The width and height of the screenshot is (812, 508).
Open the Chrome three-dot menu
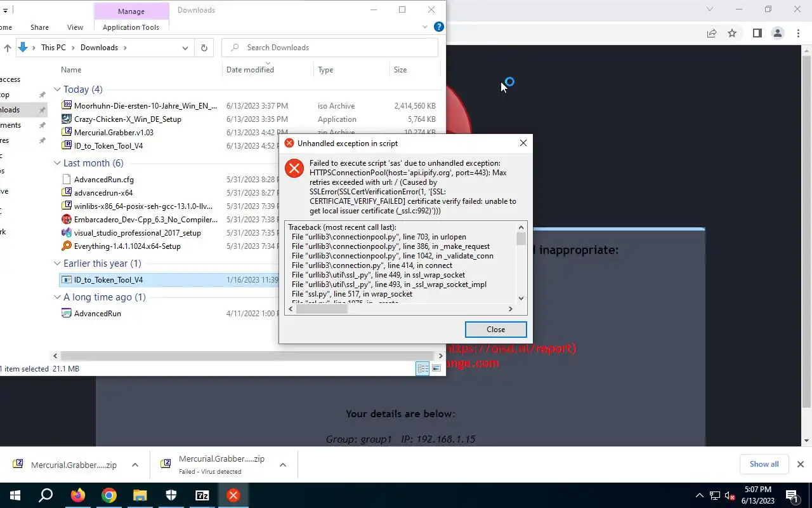click(x=797, y=34)
